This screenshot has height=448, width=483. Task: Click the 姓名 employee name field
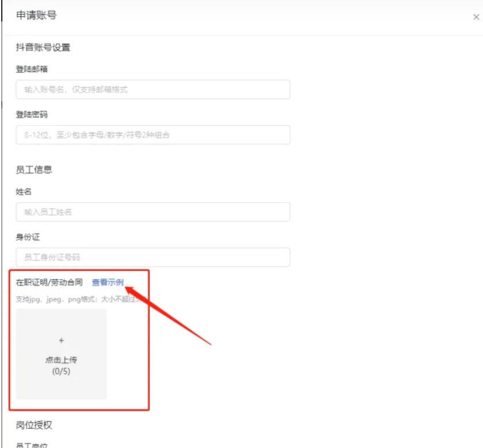(153, 212)
